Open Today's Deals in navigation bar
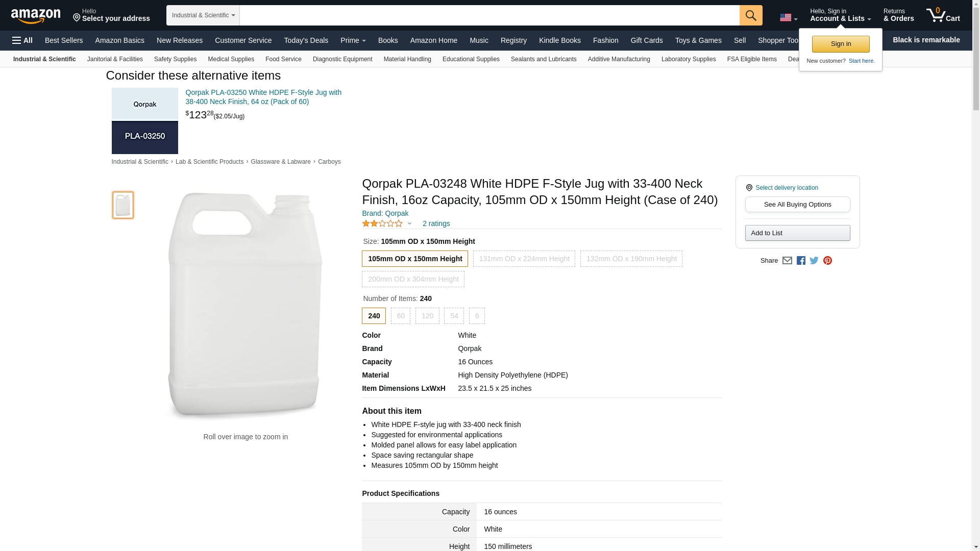The image size is (980, 551). coord(306,40)
